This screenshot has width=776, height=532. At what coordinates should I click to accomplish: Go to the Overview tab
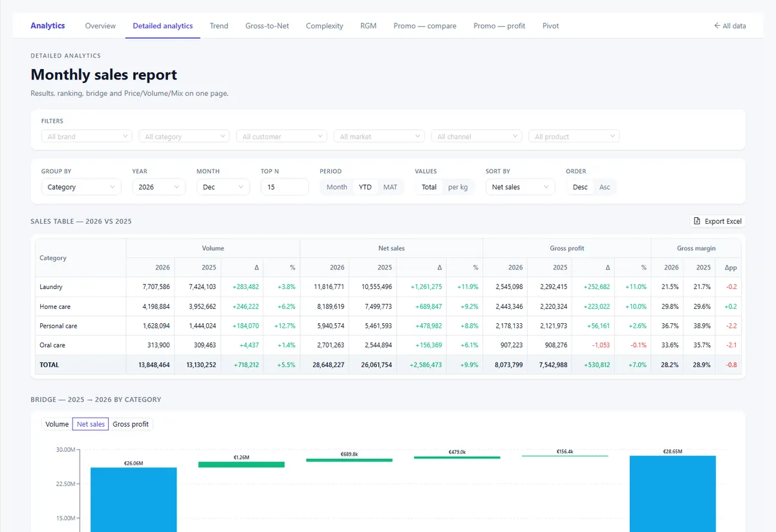tap(100, 26)
